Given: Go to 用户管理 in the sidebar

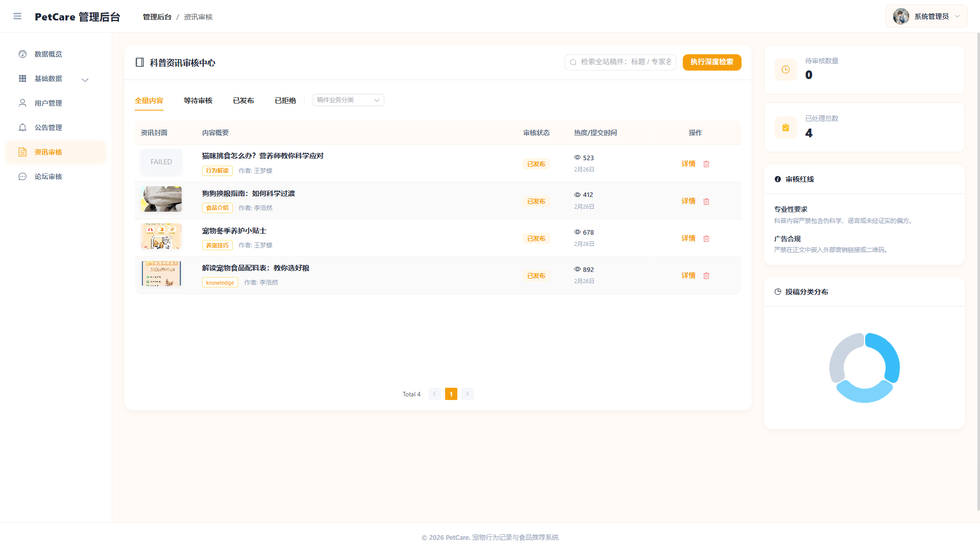Looking at the screenshot, I should pyautogui.click(x=56, y=103).
